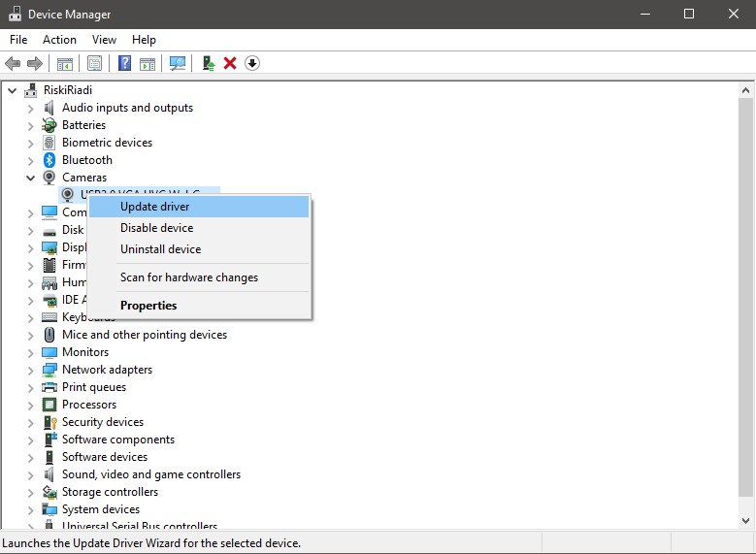
Task: Click the vertical scrollbar thumb
Action: (745, 297)
